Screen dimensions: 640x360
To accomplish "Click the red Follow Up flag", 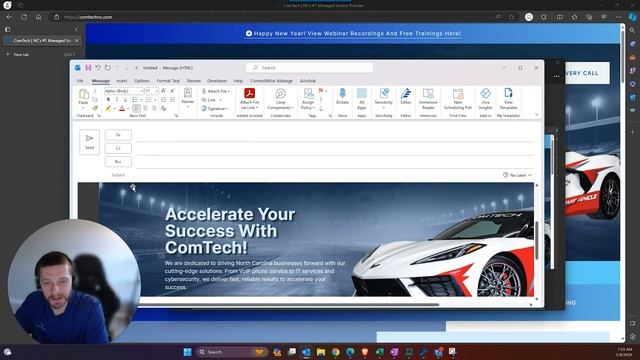I will coord(321,91).
